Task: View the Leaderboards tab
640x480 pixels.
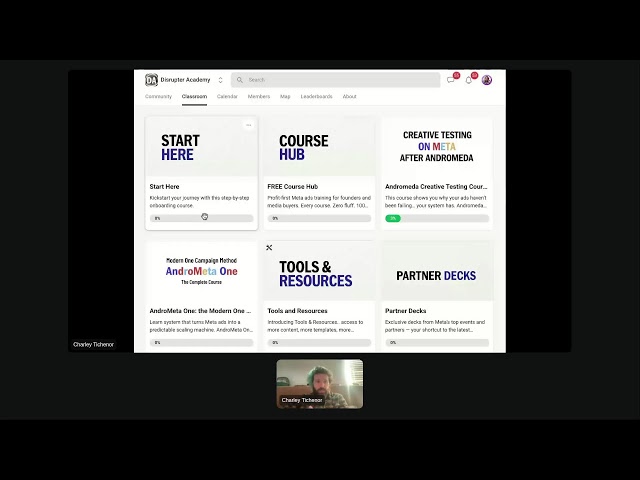Action: coord(316,97)
